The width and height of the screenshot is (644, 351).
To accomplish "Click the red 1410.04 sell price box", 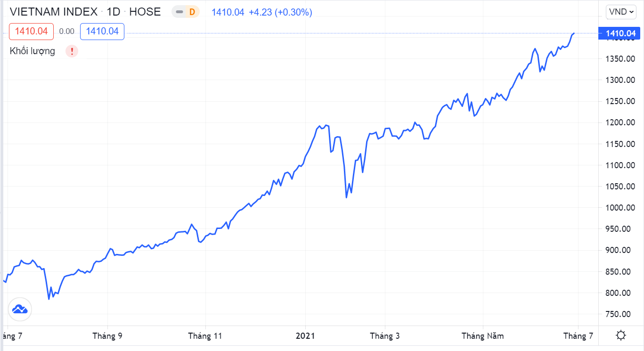I will [x=32, y=32].
